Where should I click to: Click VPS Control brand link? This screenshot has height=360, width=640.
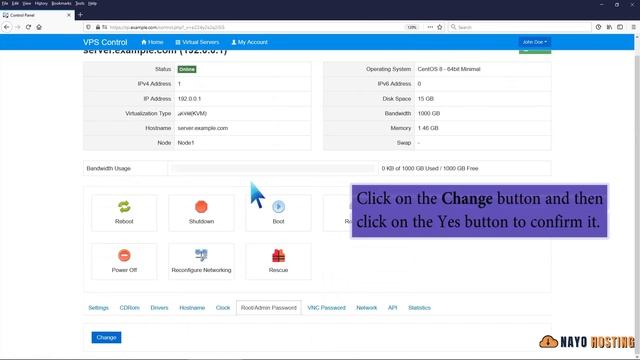[x=105, y=42]
